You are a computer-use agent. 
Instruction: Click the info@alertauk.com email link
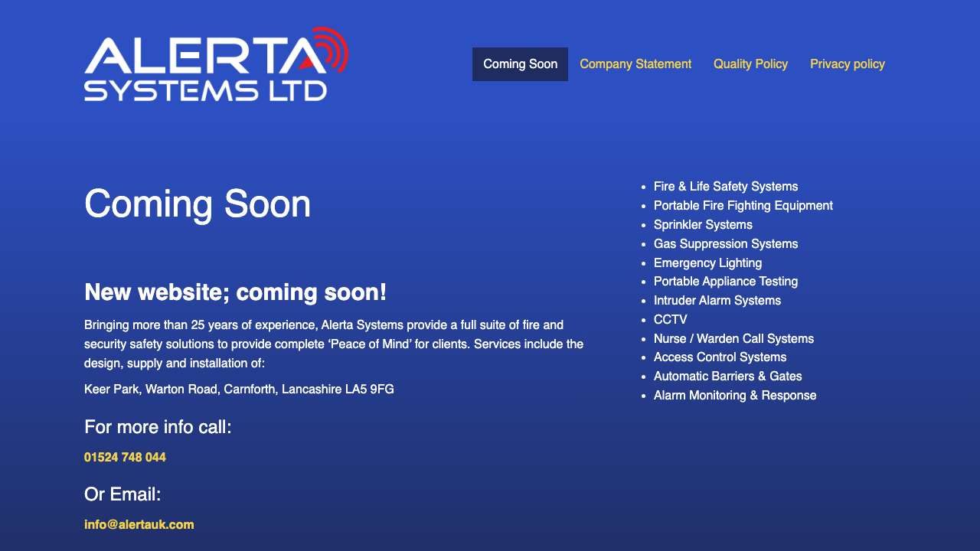click(x=139, y=524)
